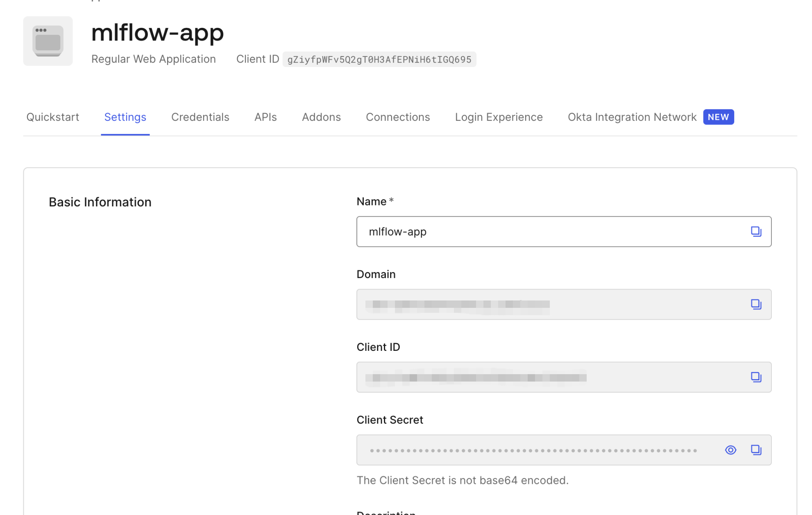Click the NEW badge
Image resolution: width=812 pixels, height=515 pixels.
point(718,117)
